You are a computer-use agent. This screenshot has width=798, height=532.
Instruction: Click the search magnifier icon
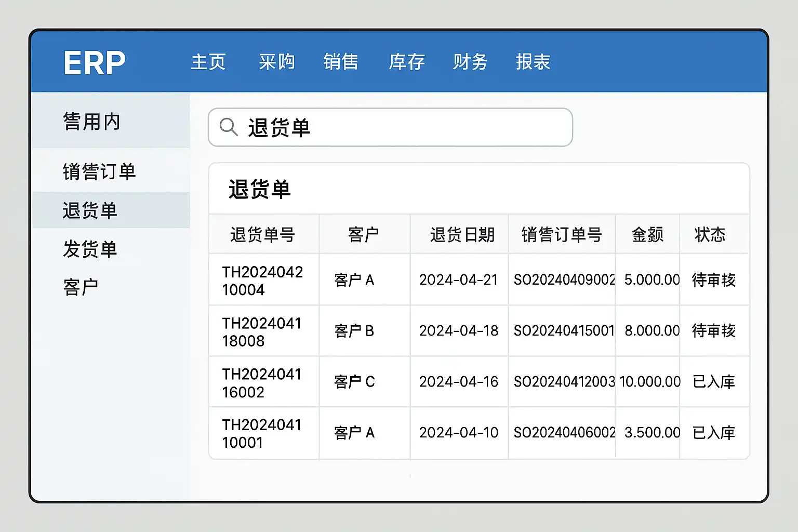click(x=228, y=127)
